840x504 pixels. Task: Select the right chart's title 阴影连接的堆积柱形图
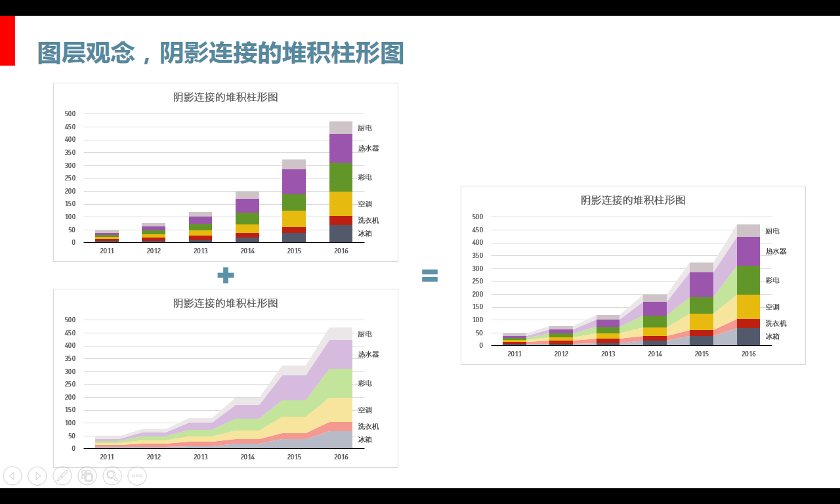(x=633, y=200)
